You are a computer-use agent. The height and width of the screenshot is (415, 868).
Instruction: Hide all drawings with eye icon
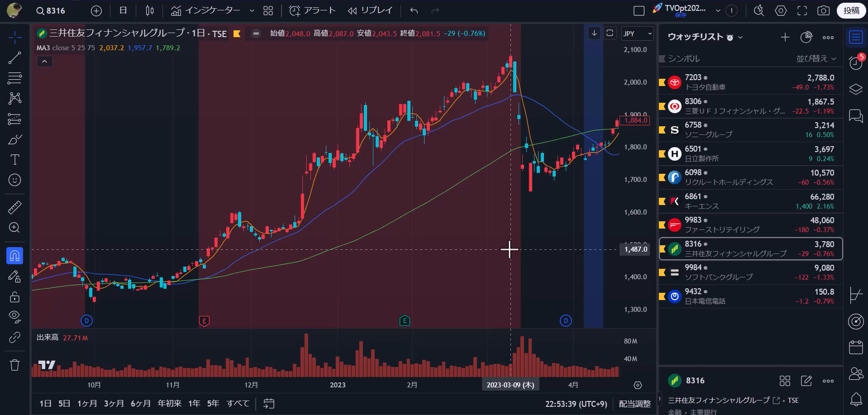tap(14, 317)
